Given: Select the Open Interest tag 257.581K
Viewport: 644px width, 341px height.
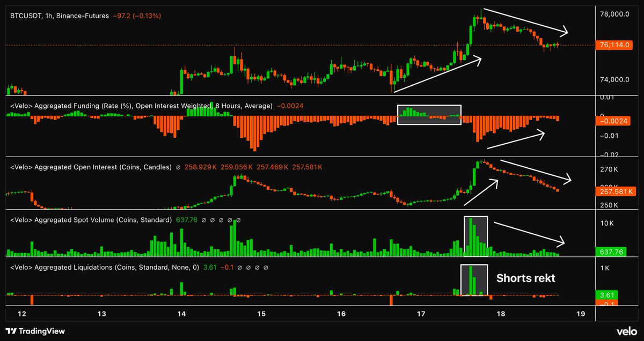Looking at the screenshot, I should point(616,190).
